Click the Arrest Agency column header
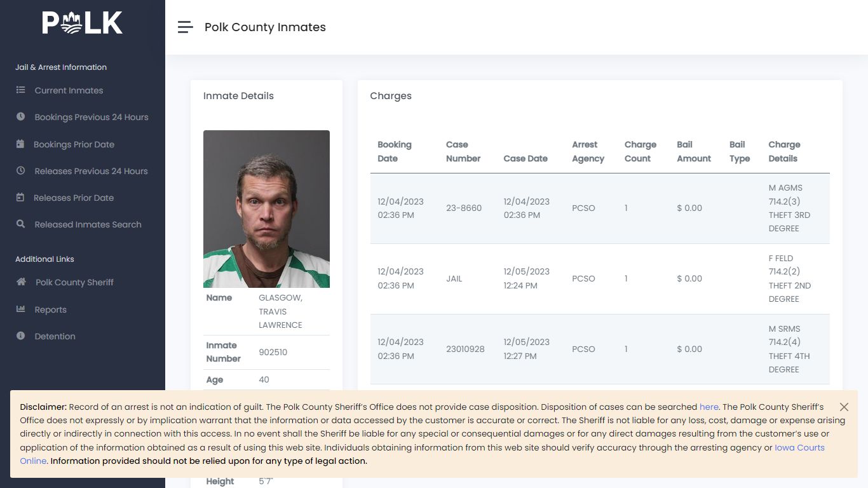This screenshot has height=488, width=868. click(588, 151)
